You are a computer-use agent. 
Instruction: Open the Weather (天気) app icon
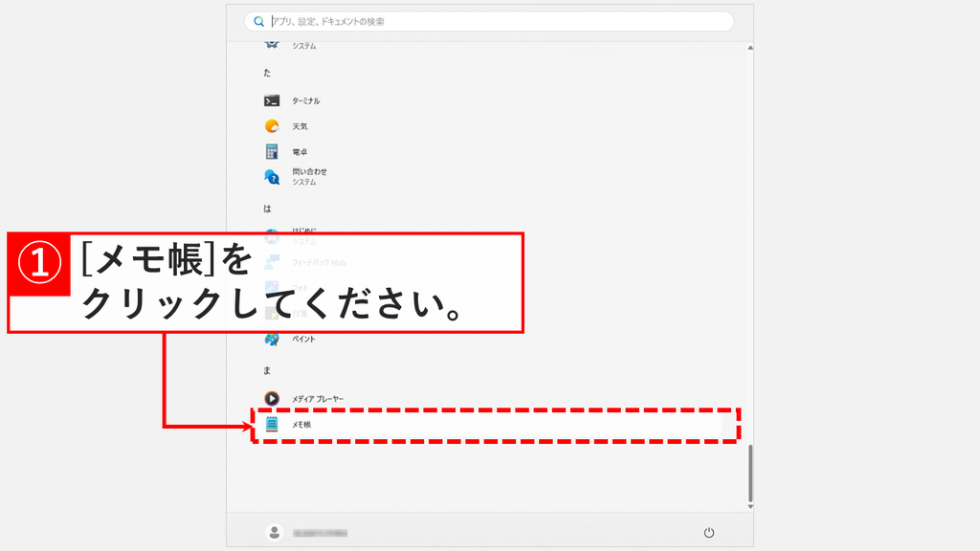click(271, 126)
